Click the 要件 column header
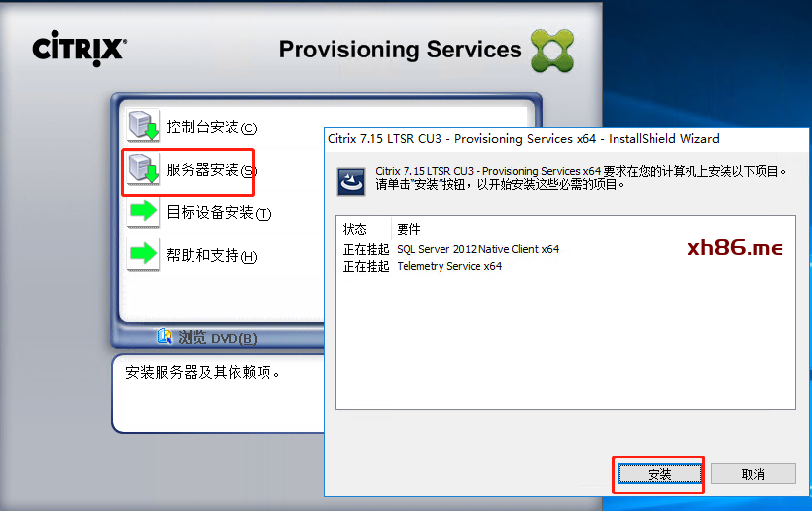Screen dimensions: 812x511 tap(408, 229)
